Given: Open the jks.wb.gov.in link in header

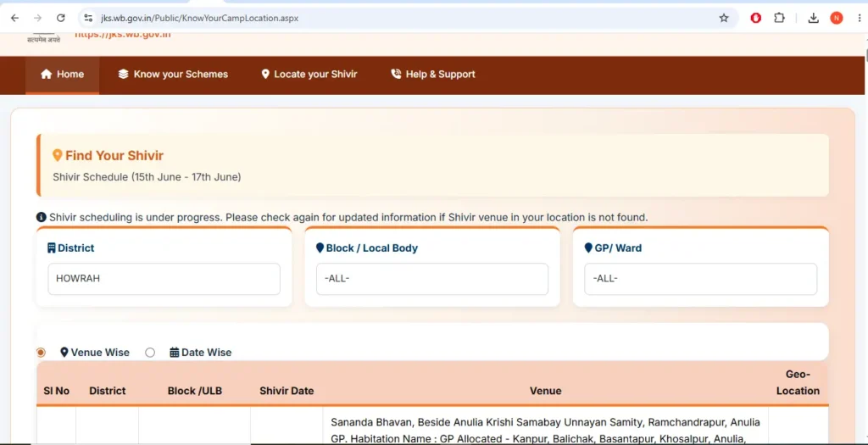Looking at the screenshot, I should click(122, 35).
